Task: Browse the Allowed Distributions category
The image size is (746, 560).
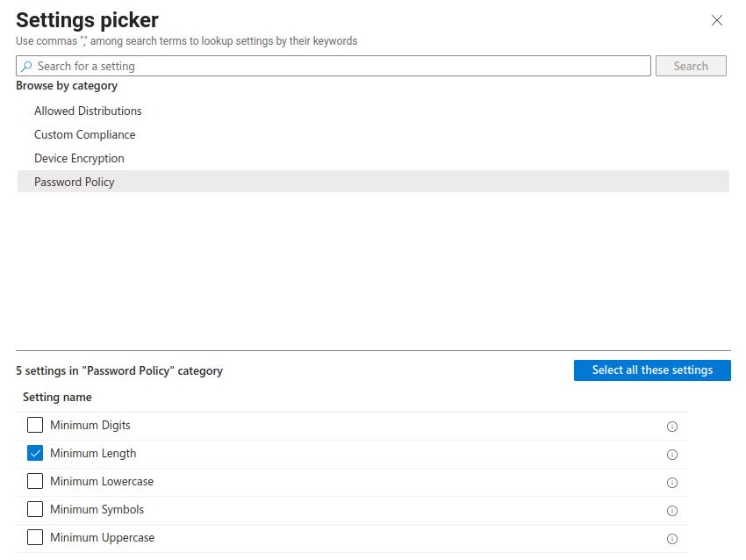Action: (88, 111)
